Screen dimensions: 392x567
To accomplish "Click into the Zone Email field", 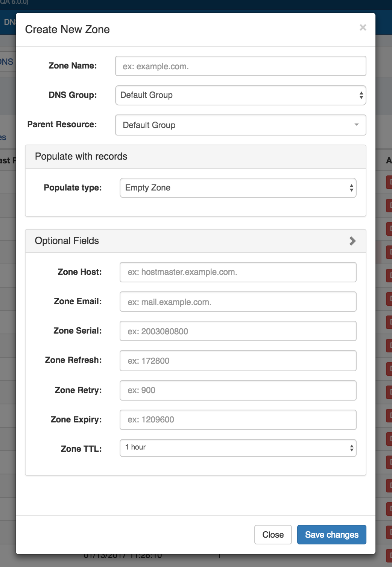I will tap(238, 302).
